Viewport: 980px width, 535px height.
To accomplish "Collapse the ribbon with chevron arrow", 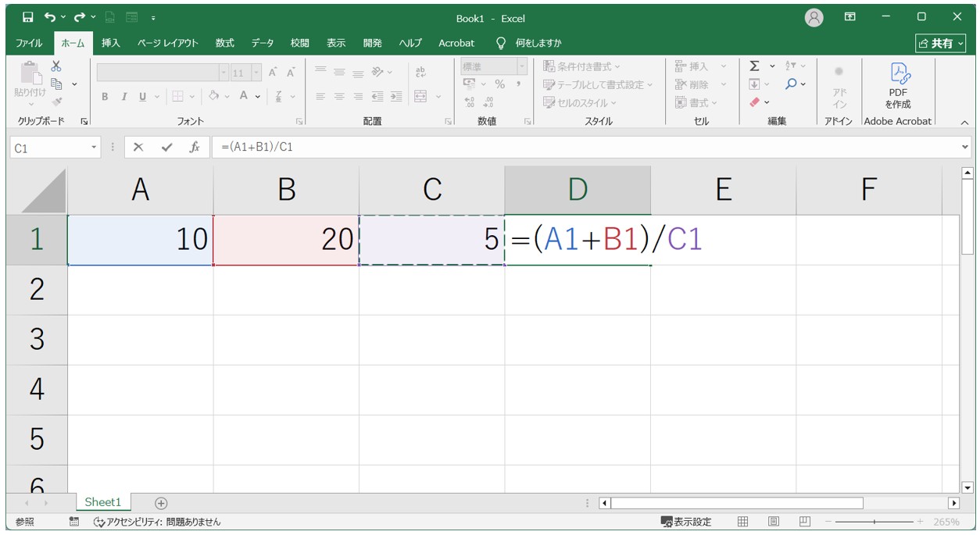I will click(964, 122).
